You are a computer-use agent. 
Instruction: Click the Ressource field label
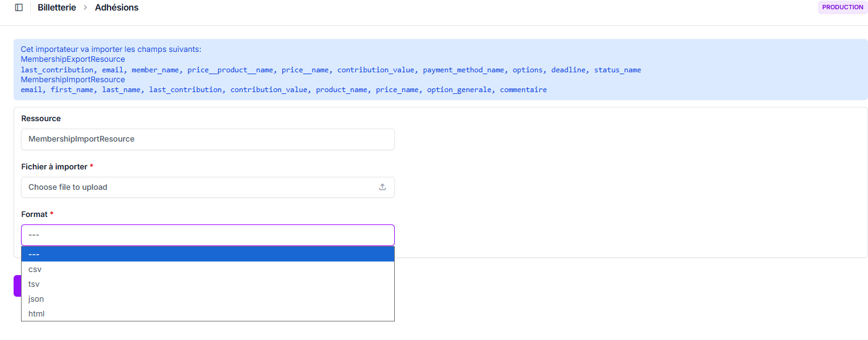click(41, 118)
